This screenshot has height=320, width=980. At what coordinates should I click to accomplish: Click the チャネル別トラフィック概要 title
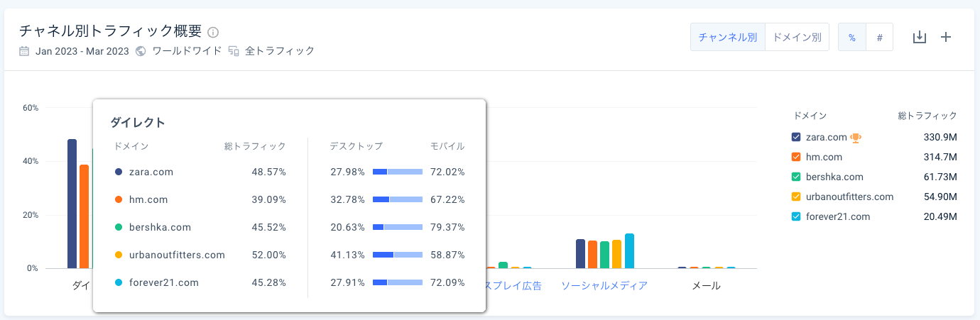(x=110, y=31)
